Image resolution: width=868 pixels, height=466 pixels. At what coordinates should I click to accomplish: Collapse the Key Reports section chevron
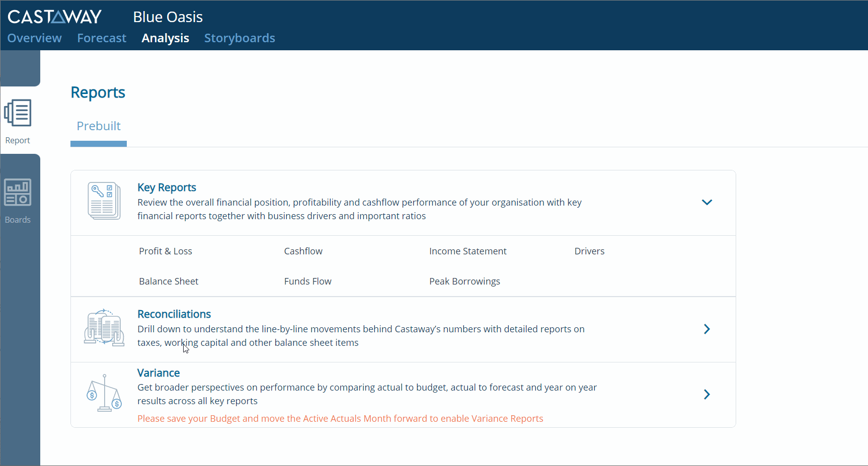[x=706, y=202]
